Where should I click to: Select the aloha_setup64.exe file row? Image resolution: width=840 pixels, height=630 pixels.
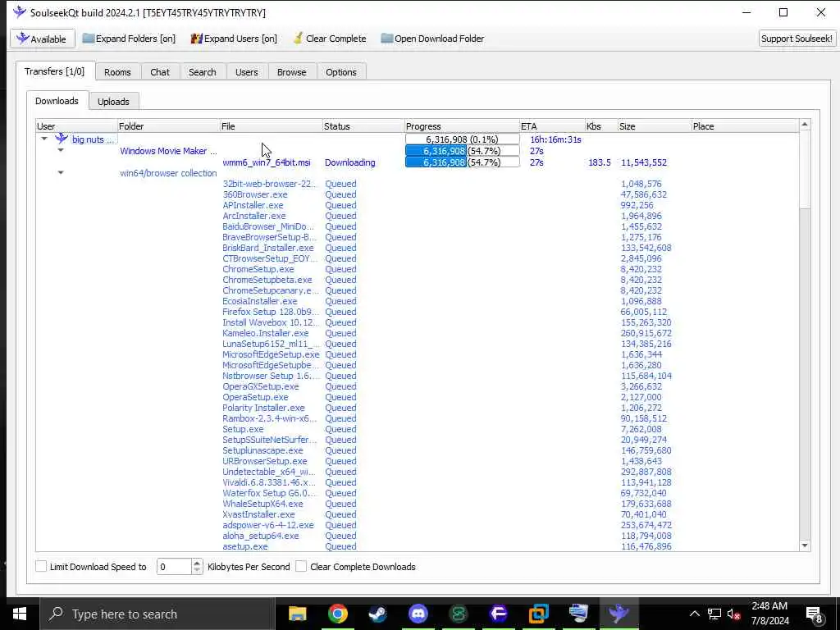417,536
